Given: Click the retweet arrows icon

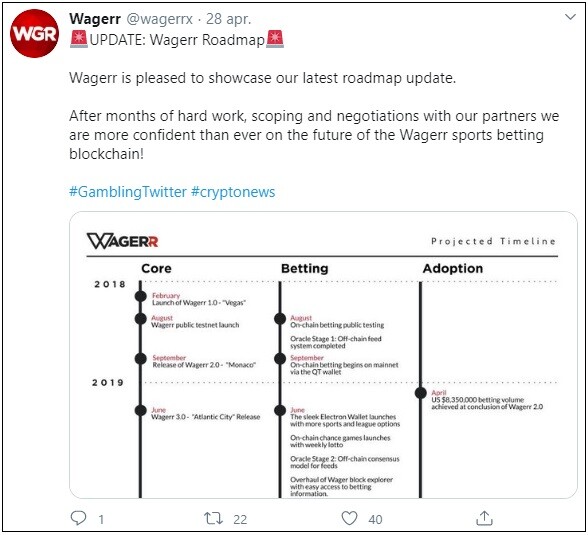Looking at the screenshot, I should pyautogui.click(x=213, y=519).
